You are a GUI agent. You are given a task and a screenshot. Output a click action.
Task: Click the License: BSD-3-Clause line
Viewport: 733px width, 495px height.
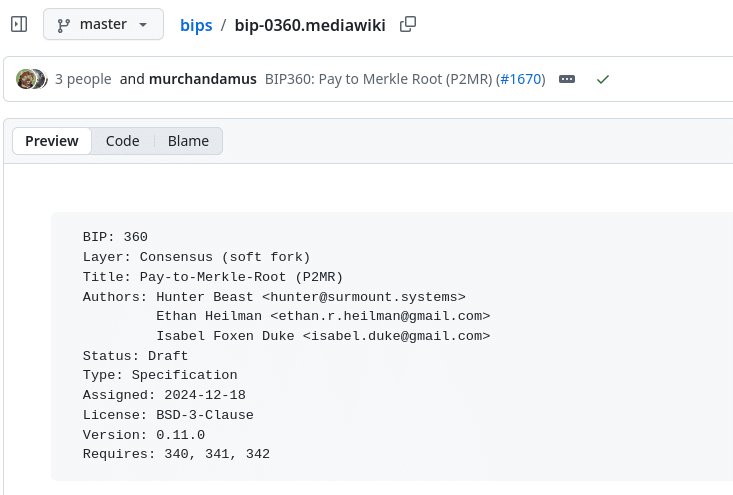[x=168, y=415]
